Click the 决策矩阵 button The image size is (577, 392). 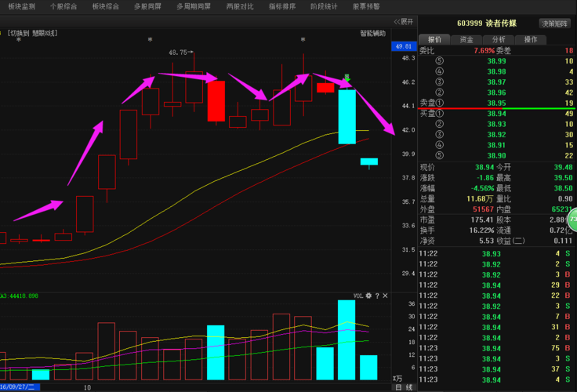pos(555,24)
